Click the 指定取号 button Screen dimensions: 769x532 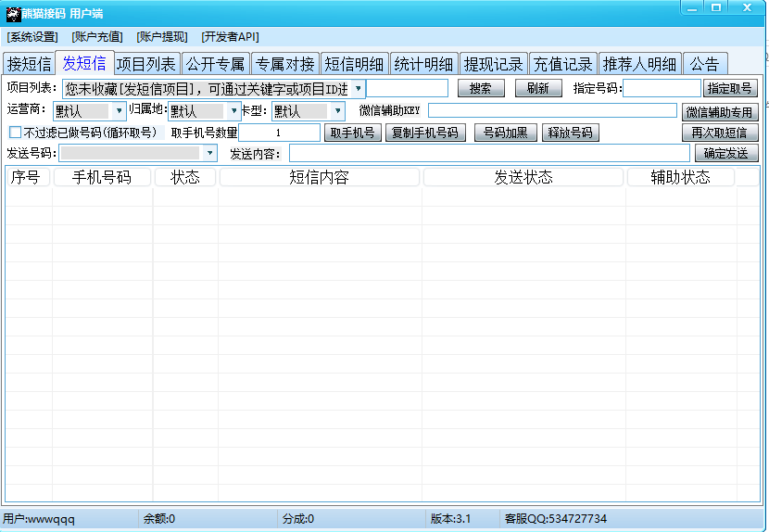730,88
